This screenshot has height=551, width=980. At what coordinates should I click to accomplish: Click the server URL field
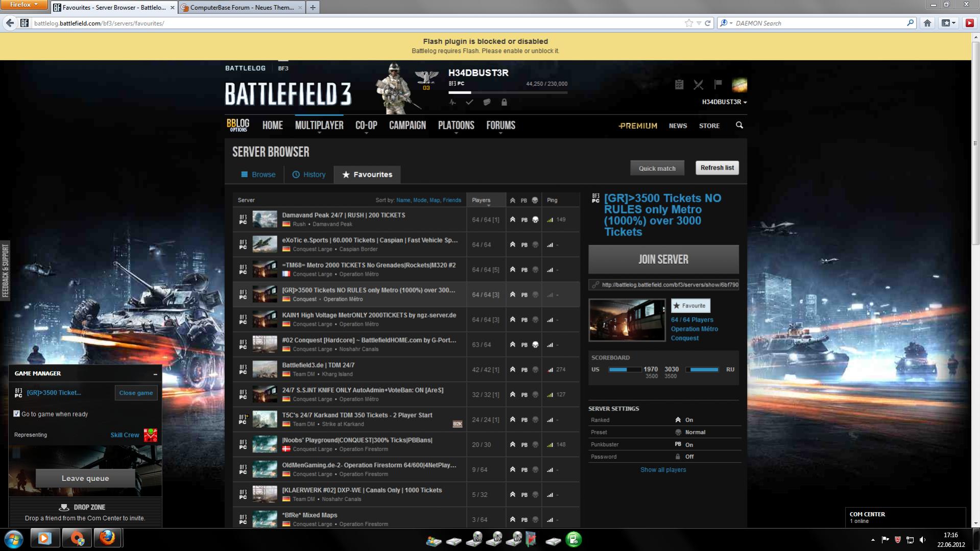click(x=663, y=285)
